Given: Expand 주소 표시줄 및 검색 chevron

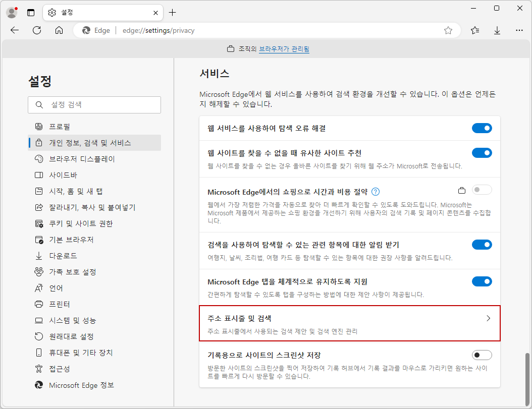Looking at the screenshot, I should [488, 318].
